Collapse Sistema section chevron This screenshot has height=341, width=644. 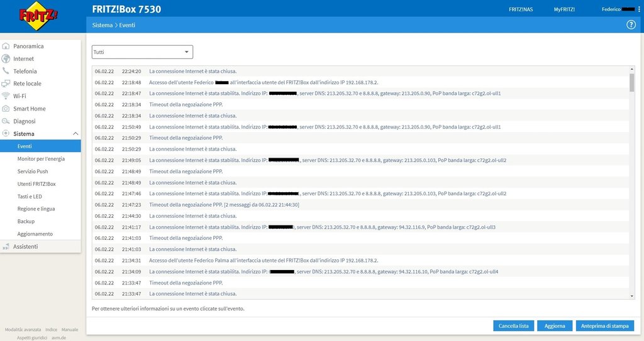click(75, 133)
